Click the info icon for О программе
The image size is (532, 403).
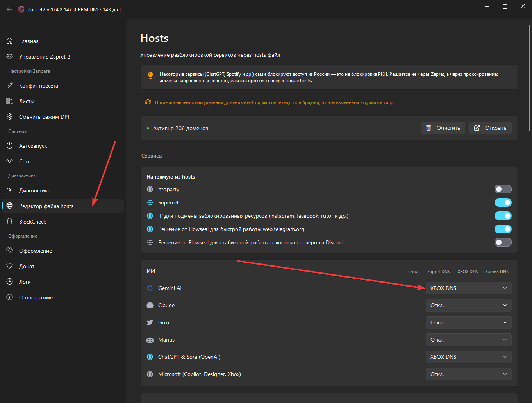click(x=10, y=297)
